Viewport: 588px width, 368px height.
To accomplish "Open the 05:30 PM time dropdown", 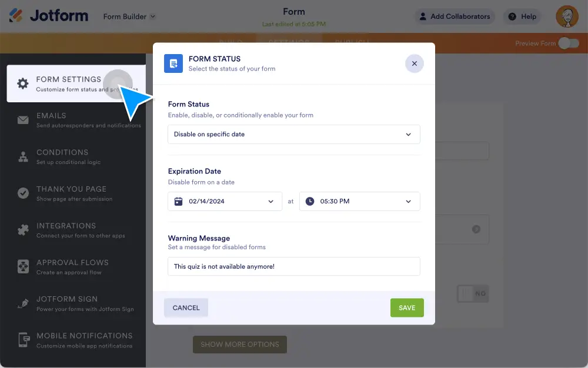I will click(x=359, y=201).
